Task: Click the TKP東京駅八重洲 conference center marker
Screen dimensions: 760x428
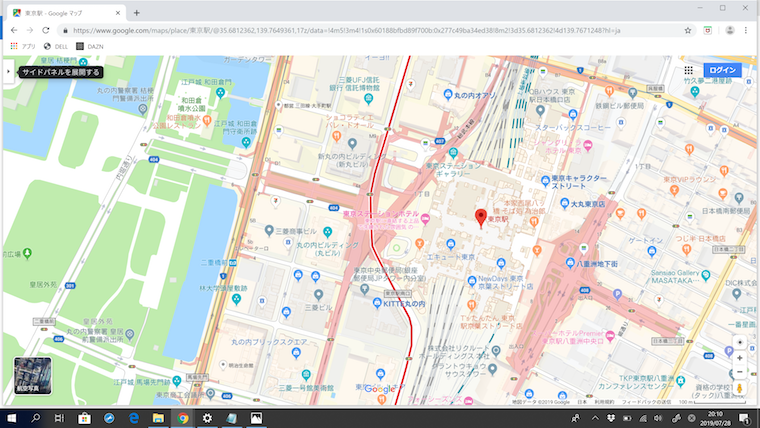Action: 681,380
